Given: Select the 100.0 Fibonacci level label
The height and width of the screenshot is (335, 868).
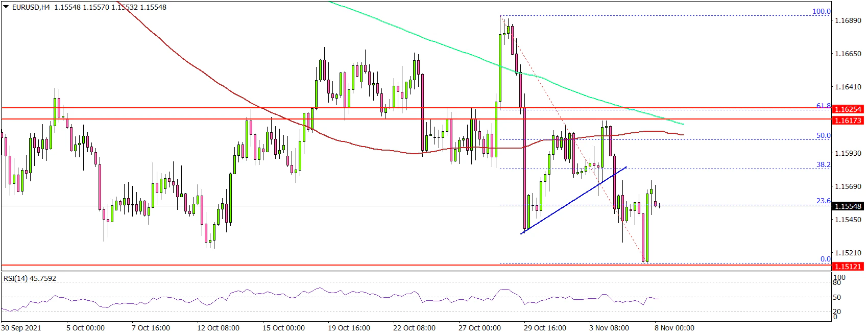Looking at the screenshot, I should [821, 11].
